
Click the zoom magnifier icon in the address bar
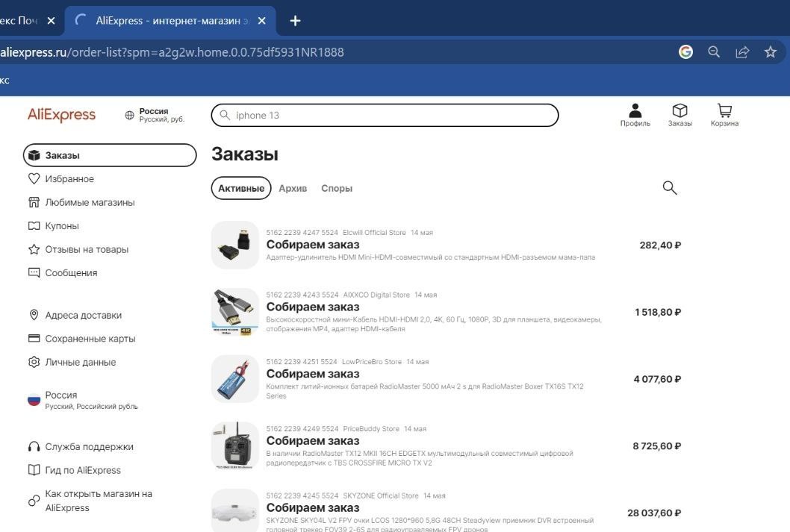tap(713, 51)
